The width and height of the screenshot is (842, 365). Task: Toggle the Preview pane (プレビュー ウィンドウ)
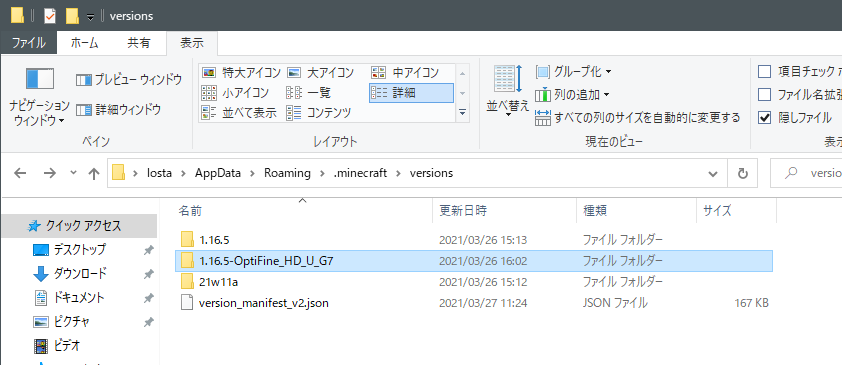pos(129,81)
